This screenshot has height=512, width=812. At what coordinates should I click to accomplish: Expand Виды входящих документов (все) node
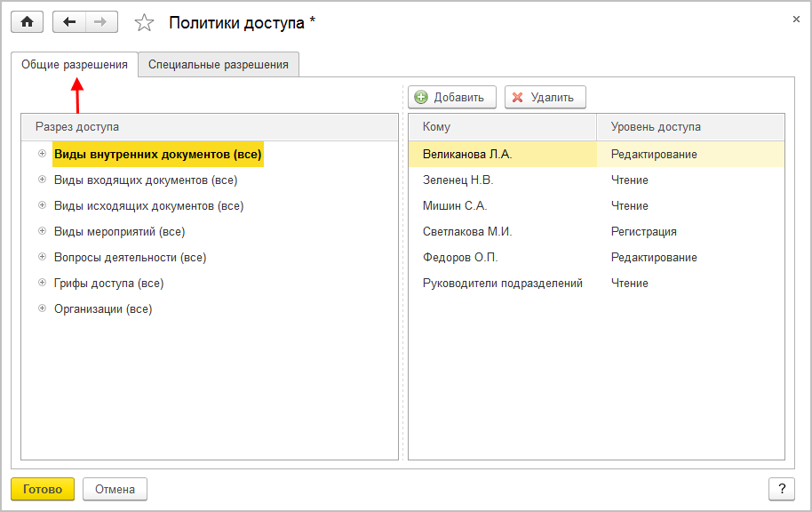coord(42,180)
